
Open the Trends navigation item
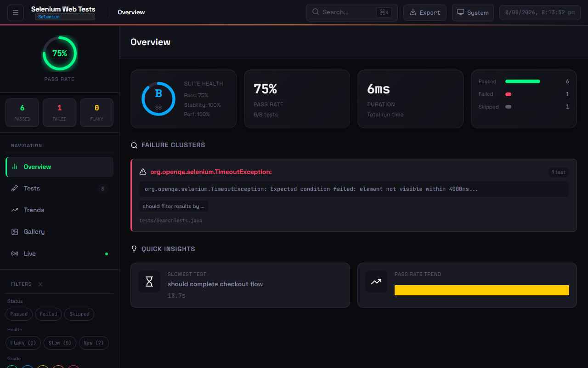pyautogui.click(x=60, y=210)
